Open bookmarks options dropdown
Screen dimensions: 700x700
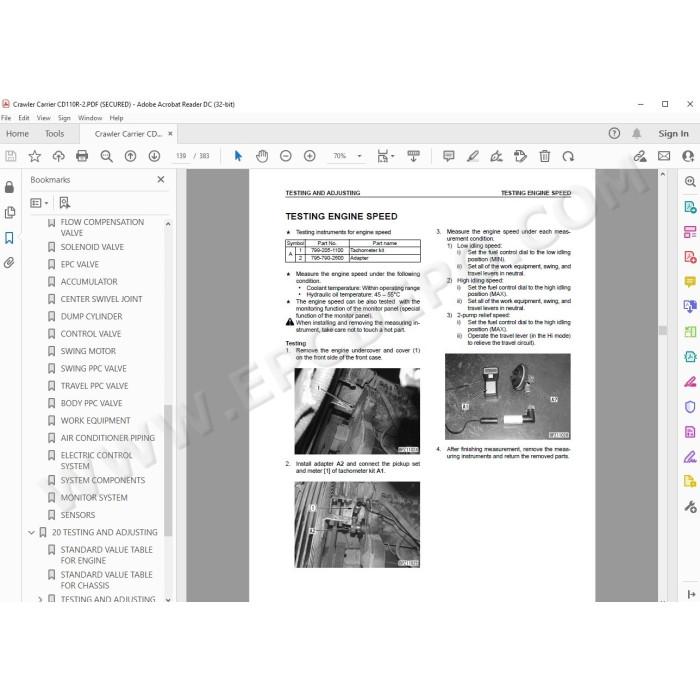click(39, 203)
